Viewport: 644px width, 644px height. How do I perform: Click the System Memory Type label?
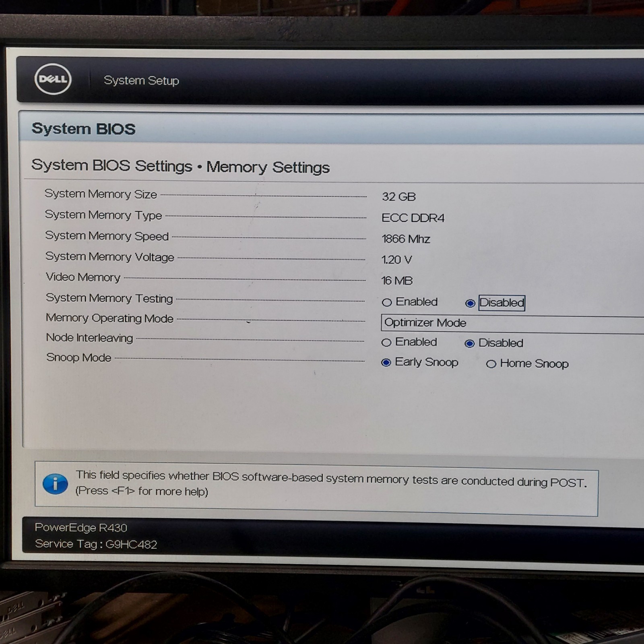[103, 215]
